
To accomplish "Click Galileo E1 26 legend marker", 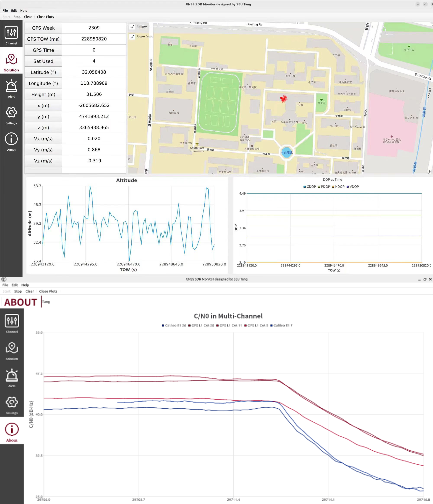I will pyautogui.click(x=163, y=325).
